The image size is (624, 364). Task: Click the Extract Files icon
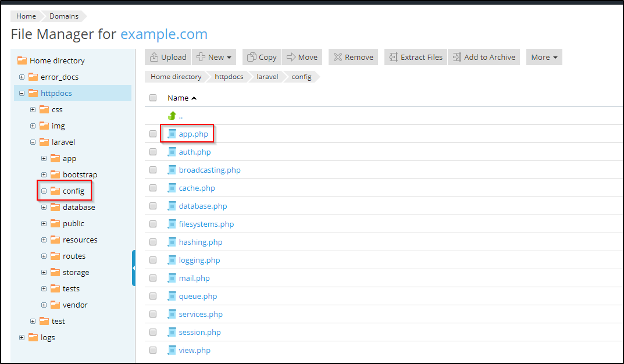[x=394, y=57]
